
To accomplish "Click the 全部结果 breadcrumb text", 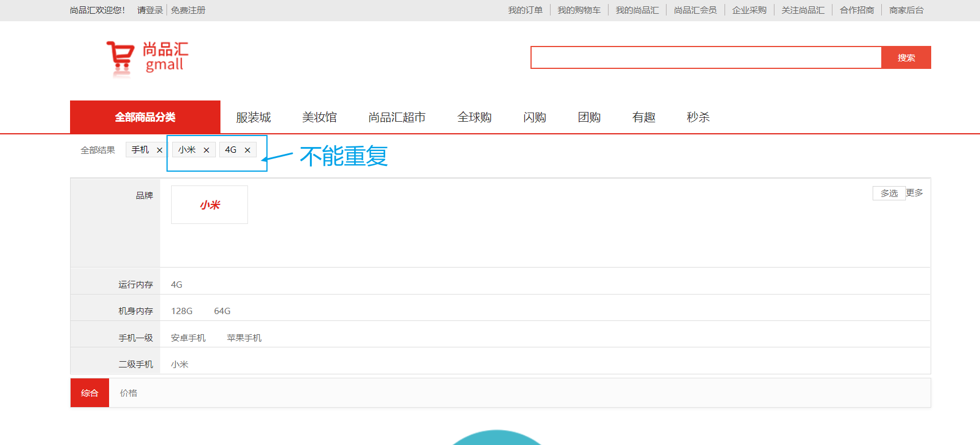I will pos(98,150).
